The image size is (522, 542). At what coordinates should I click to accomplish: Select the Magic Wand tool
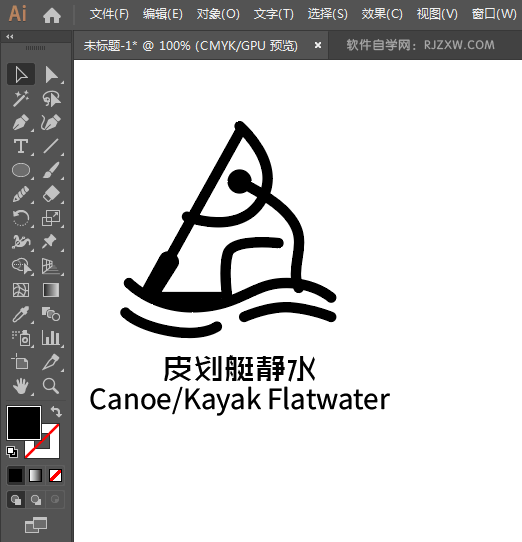pyautogui.click(x=21, y=99)
